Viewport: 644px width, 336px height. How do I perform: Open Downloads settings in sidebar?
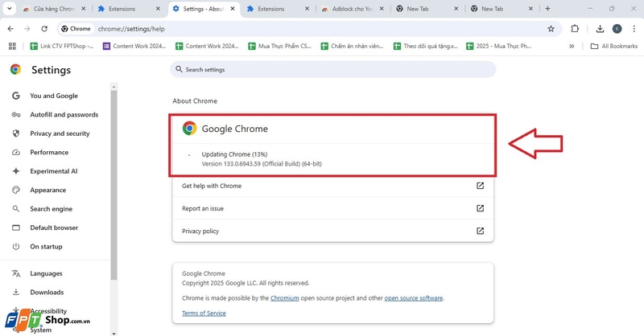pyautogui.click(x=47, y=292)
